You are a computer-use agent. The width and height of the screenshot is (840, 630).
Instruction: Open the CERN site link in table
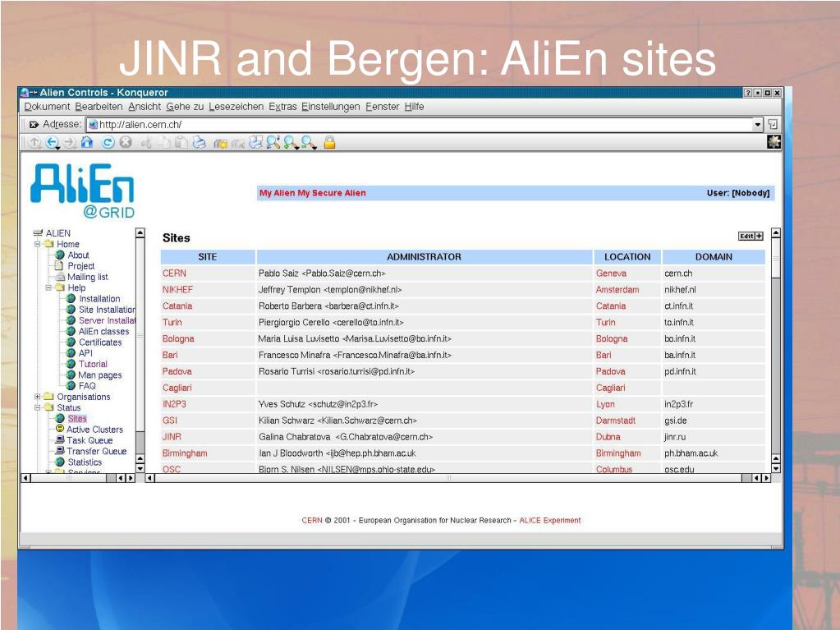174,274
